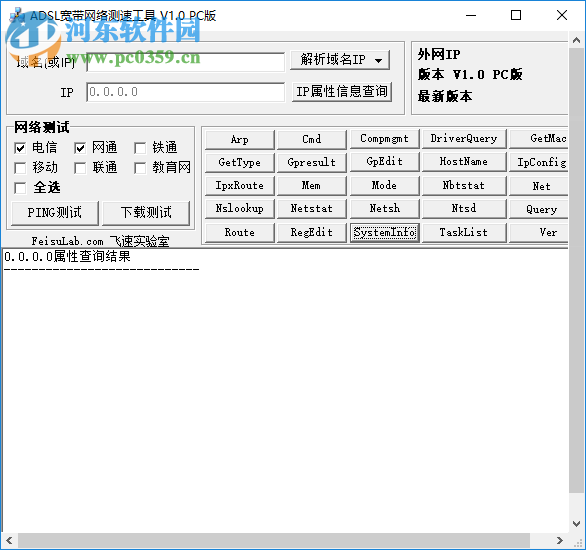Image resolution: width=586 pixels, height=550 pixels.
Task: Click the horizontal scrollbar left arrow
Action: pyautogui.click(x=9, y=540)
